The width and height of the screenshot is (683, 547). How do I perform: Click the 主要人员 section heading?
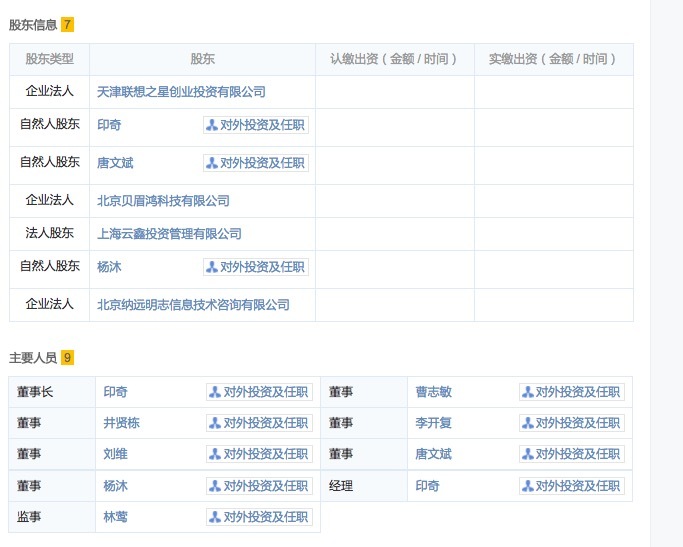[x=33, y=358]
